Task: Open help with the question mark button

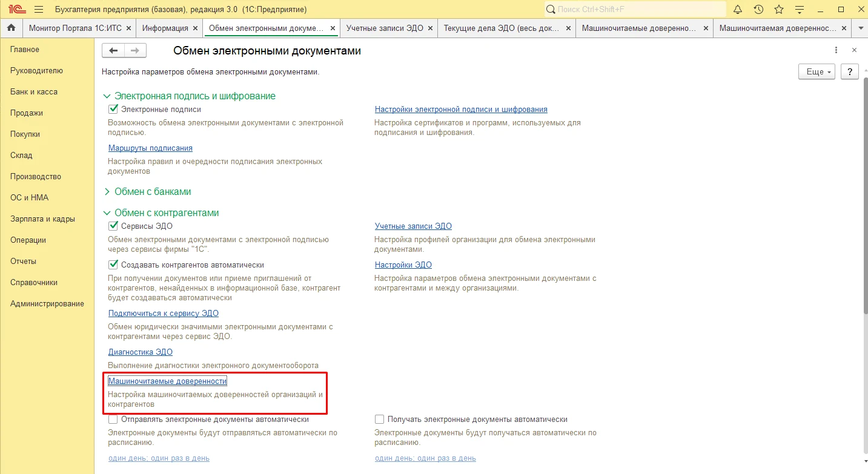Action: click(850, 71)
